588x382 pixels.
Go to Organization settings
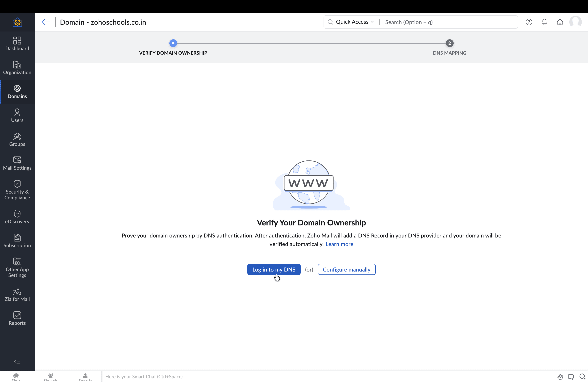(x=17, y=68)
